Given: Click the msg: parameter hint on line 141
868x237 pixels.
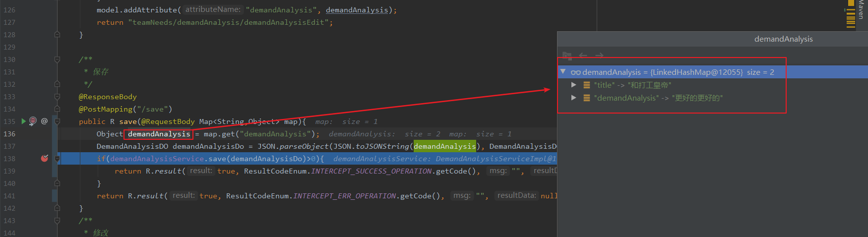Looking at the screenshot, I should point(462,195).
